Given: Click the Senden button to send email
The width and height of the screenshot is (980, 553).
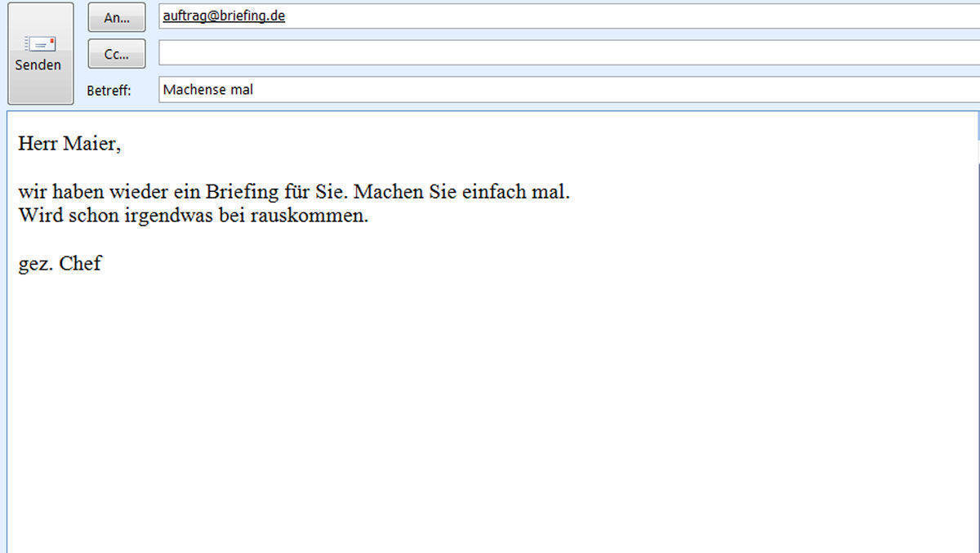Looking at the screenshot, I should point(40,53).
